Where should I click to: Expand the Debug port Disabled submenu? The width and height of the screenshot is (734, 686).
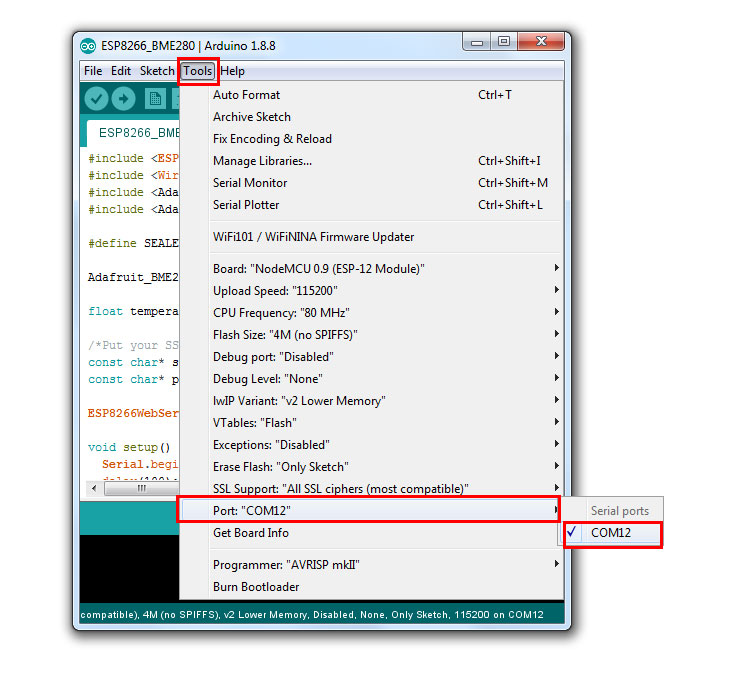(x=371, y=356)
